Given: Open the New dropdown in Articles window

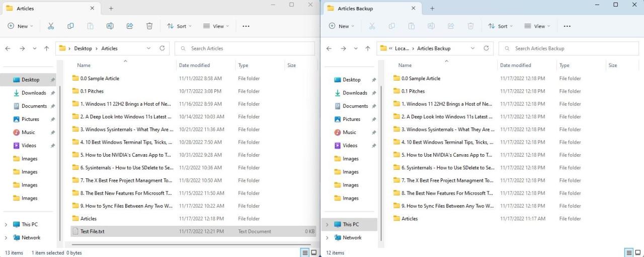Looking at the screenshot, I should tap(20, 26).
